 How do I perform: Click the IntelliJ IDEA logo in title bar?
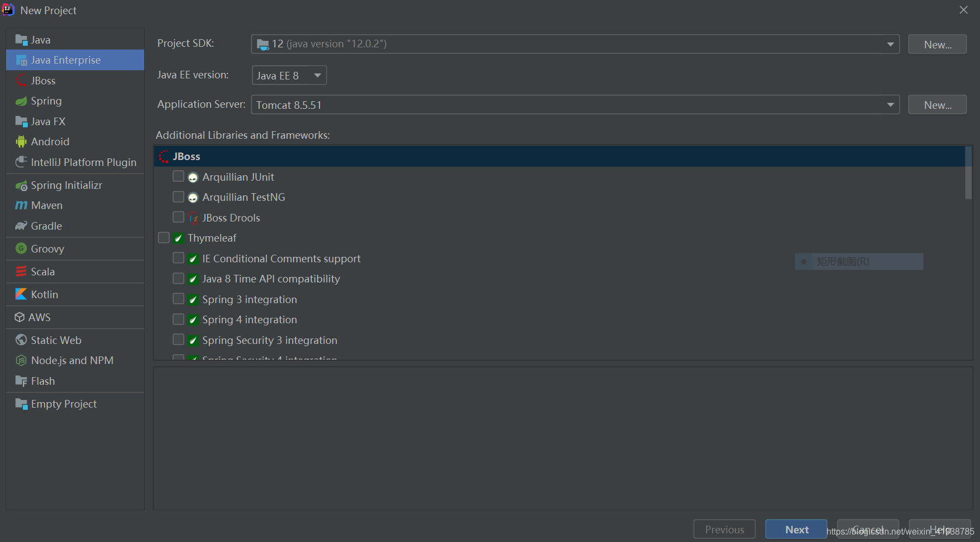[8, 9]
